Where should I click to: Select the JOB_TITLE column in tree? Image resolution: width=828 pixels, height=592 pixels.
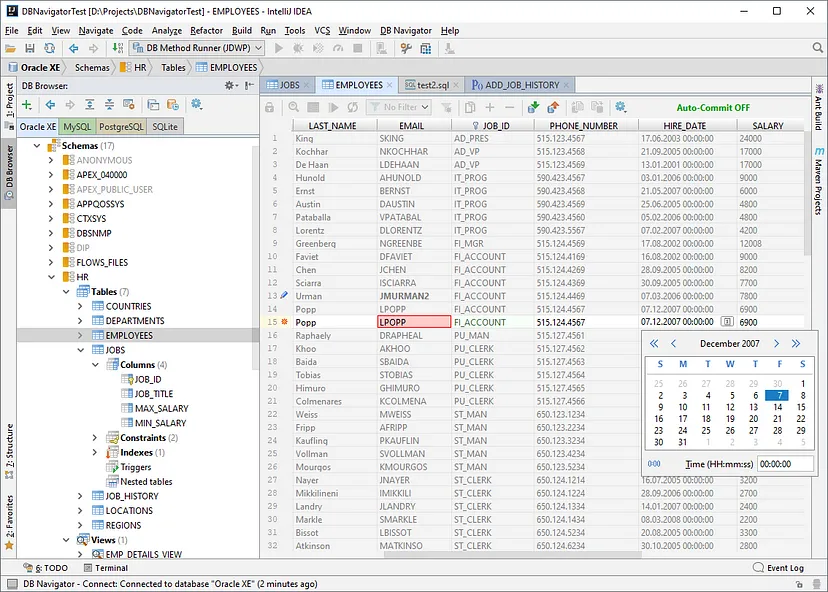tap(153, 394)
